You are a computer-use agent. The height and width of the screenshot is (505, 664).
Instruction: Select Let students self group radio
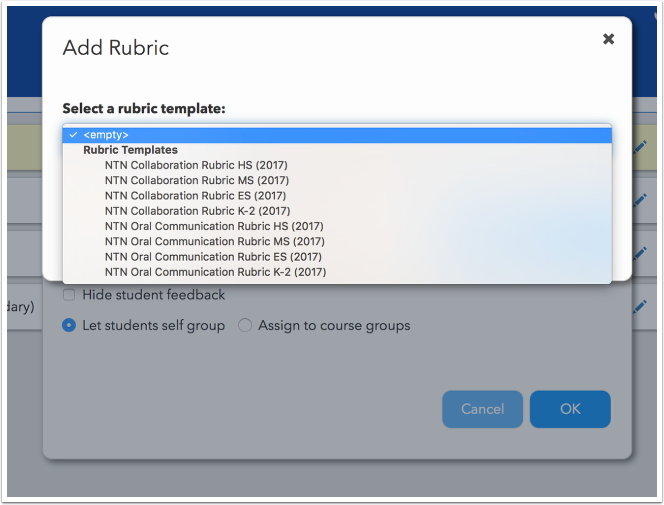pyautogui.click(x=69, y=326)
